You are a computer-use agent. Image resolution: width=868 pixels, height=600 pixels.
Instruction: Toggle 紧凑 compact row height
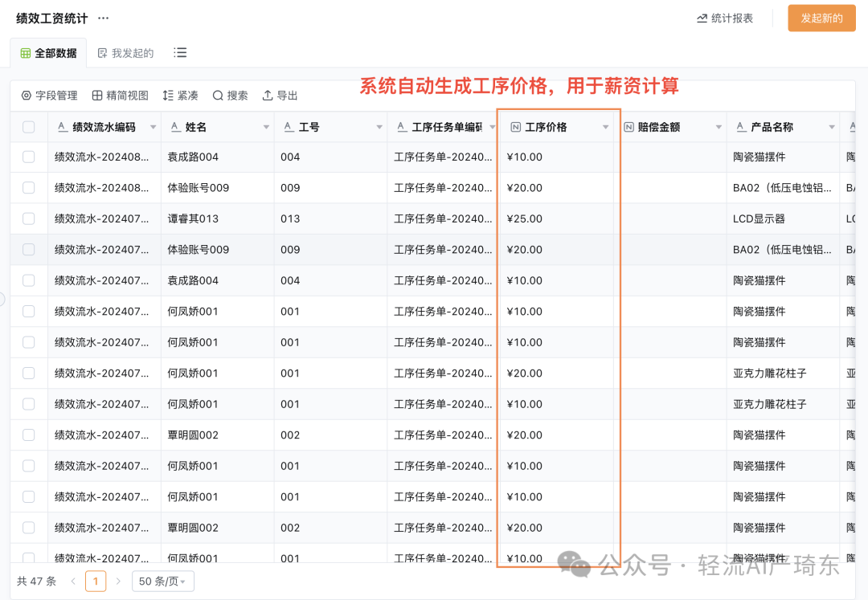click(180, 94)
